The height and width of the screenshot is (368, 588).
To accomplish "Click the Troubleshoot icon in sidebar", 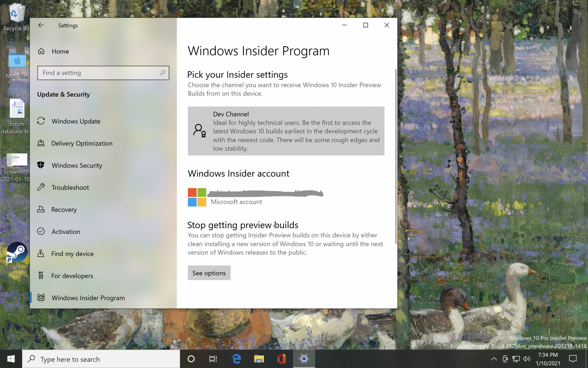I will point(41,188).
